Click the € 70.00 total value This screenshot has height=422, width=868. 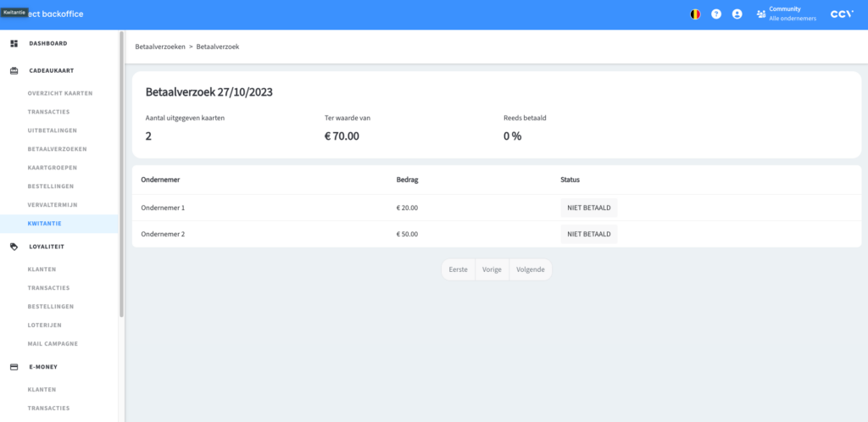click(x=342, y=136)
